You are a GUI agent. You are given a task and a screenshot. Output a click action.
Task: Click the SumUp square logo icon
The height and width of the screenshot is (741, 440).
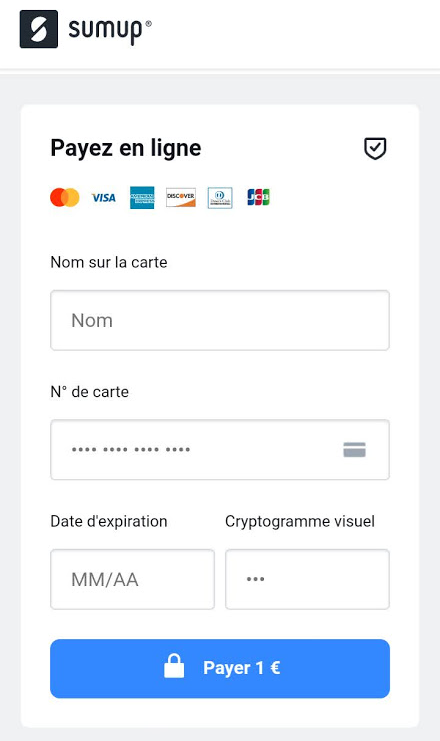pyautogui.click(x=39, y=29)
